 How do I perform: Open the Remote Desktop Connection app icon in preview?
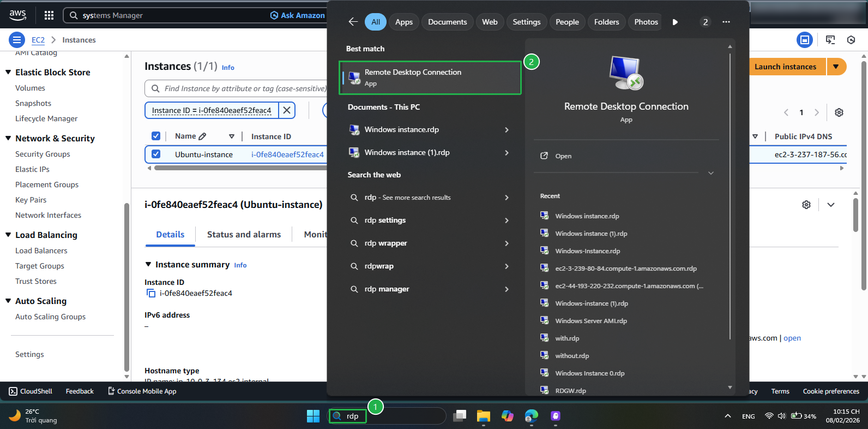(626, 73)
